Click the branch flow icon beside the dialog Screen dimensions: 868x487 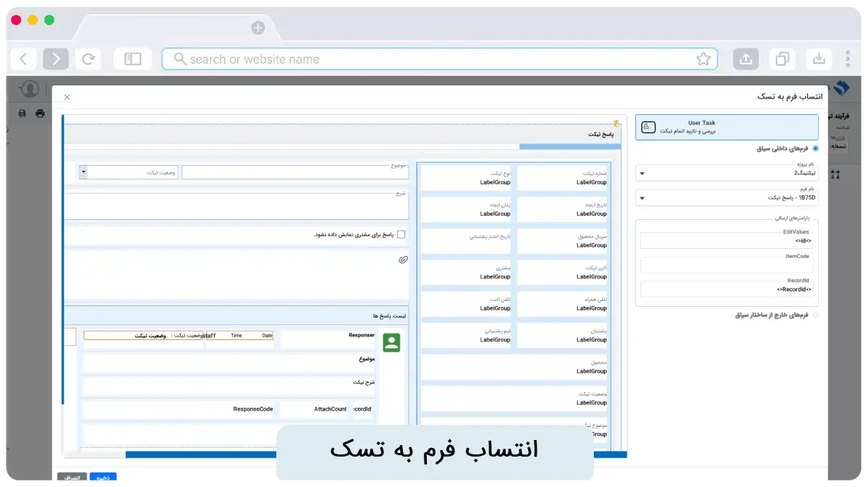pyautogui.click(x=835, y=174)
